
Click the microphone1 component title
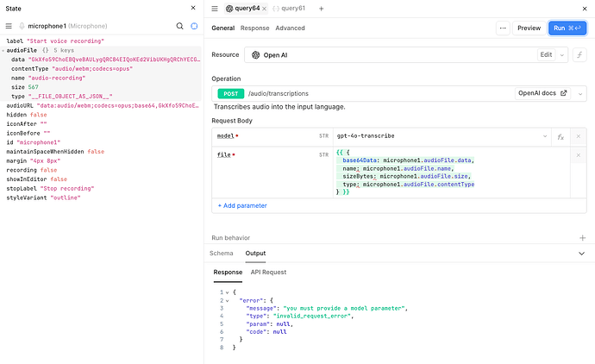[47, 26]
